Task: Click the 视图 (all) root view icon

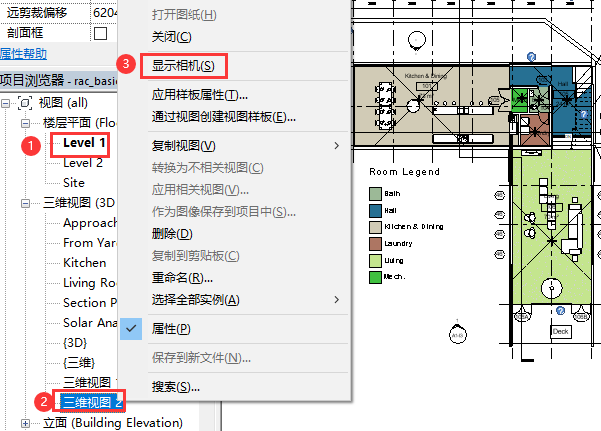Action: tap(24, 102)
